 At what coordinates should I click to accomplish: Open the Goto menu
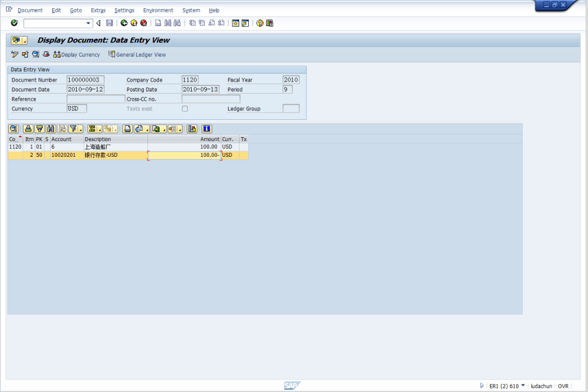click(x=76, y=10)
